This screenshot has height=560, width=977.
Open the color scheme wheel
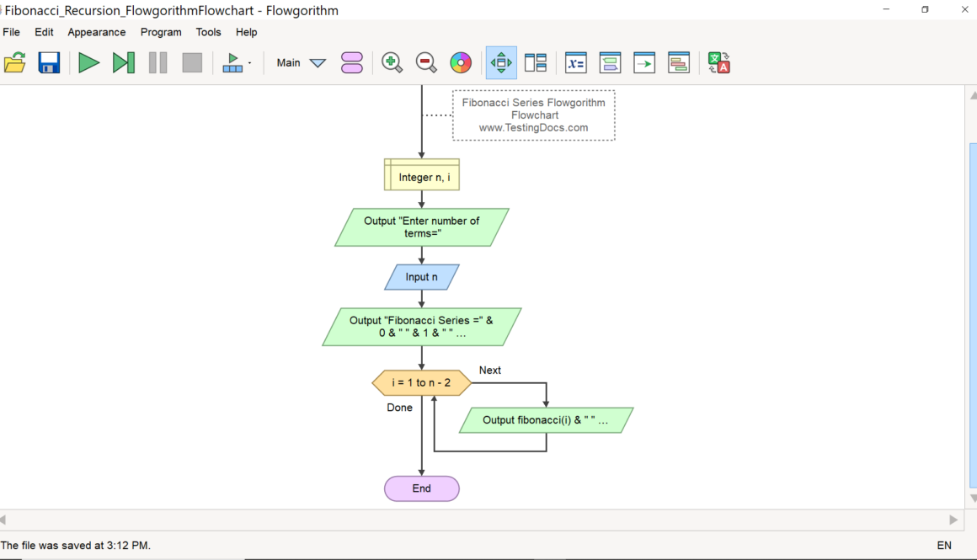pos(461,63)
